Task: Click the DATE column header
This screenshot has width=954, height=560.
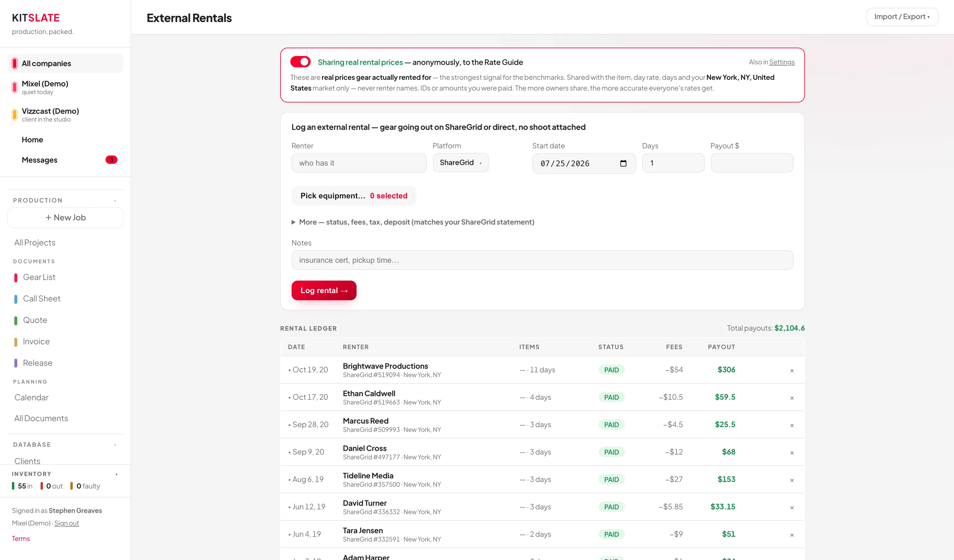Action: pyautogui.click(x=296, y=347)
